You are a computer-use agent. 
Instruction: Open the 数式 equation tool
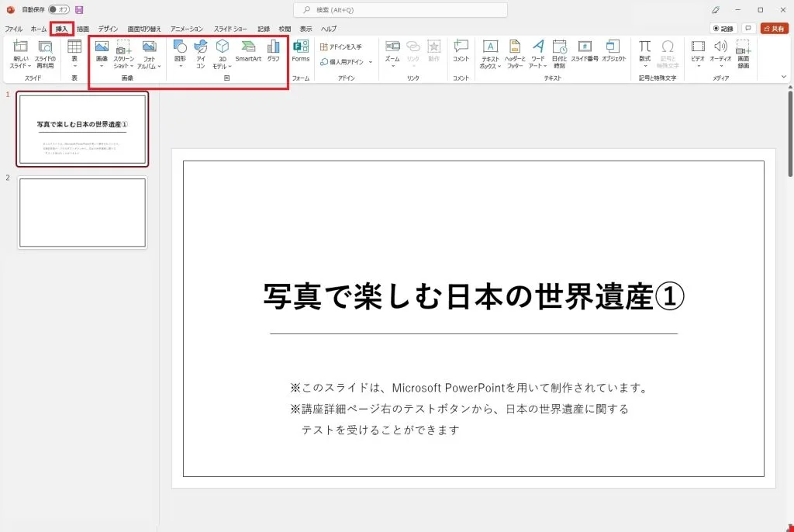click(644, 54)
